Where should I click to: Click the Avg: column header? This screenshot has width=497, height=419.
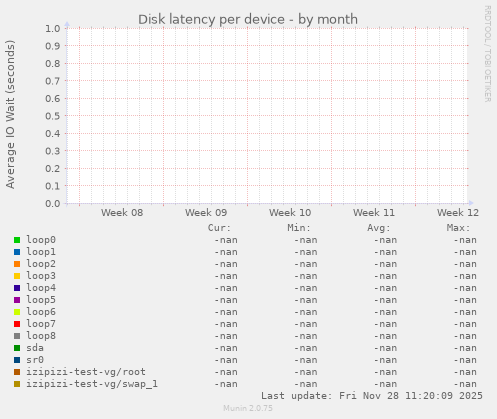(379, 228)
